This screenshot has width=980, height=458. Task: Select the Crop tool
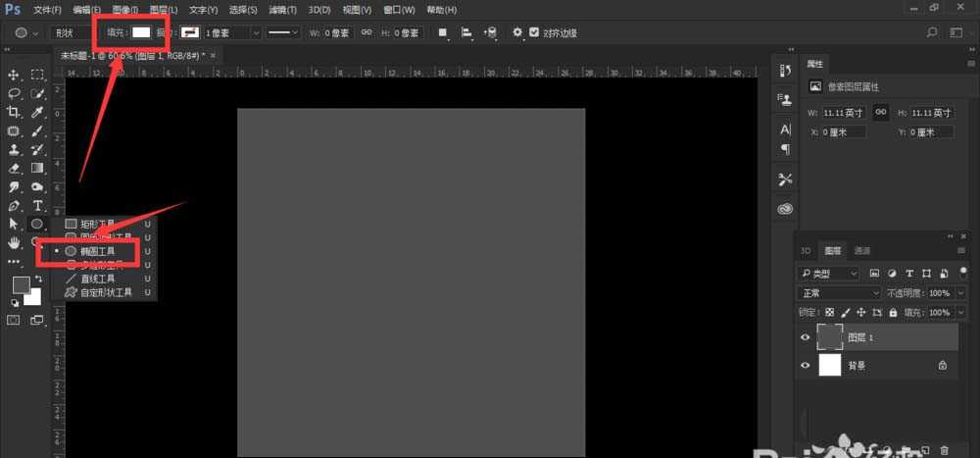click(x=15, y=112)
